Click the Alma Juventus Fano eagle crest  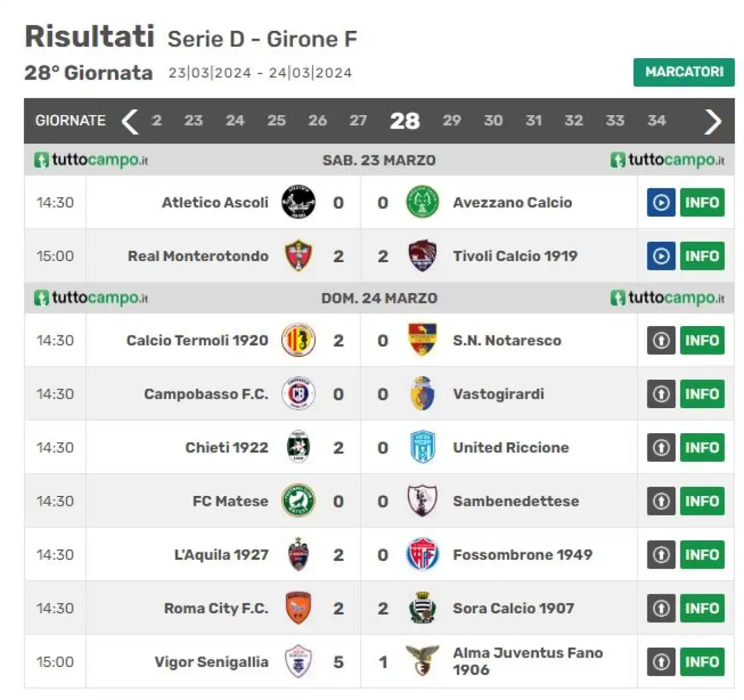click(422, 661)
